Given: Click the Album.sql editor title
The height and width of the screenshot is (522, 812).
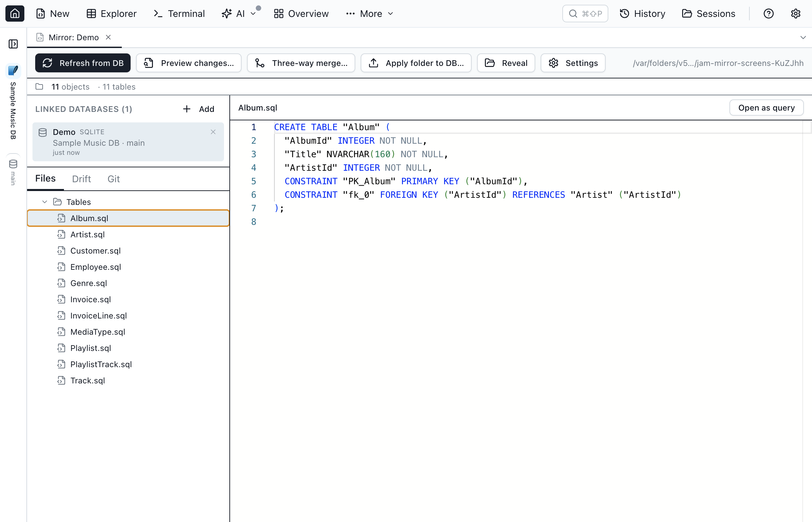Looking at the screenshot, I should tap(258, 108).
